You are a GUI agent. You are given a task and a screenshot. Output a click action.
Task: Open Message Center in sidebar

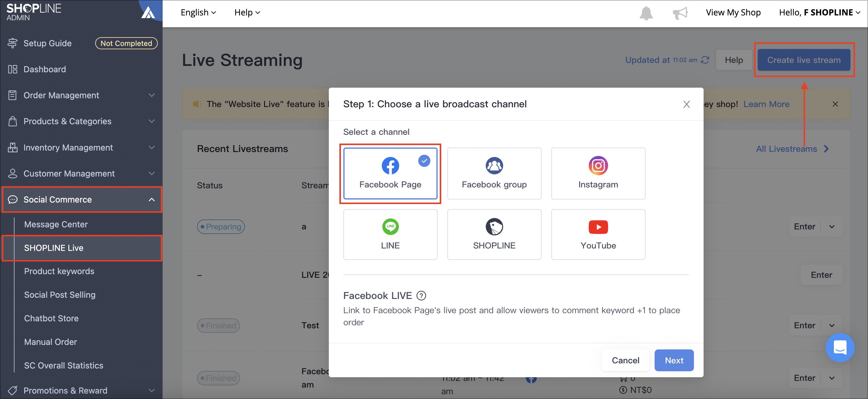(56, 224)
